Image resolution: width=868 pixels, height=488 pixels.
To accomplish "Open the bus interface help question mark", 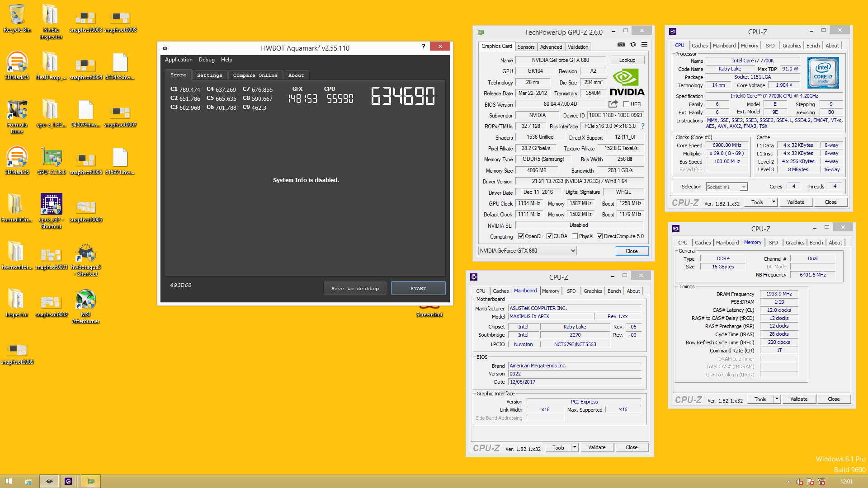I will (x=642, y=126).
